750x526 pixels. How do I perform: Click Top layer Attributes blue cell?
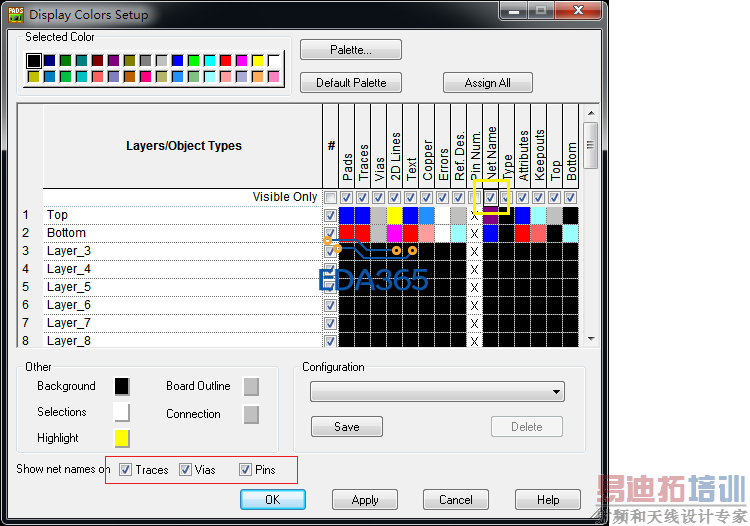pyautogui.click(x=522, y=216)
